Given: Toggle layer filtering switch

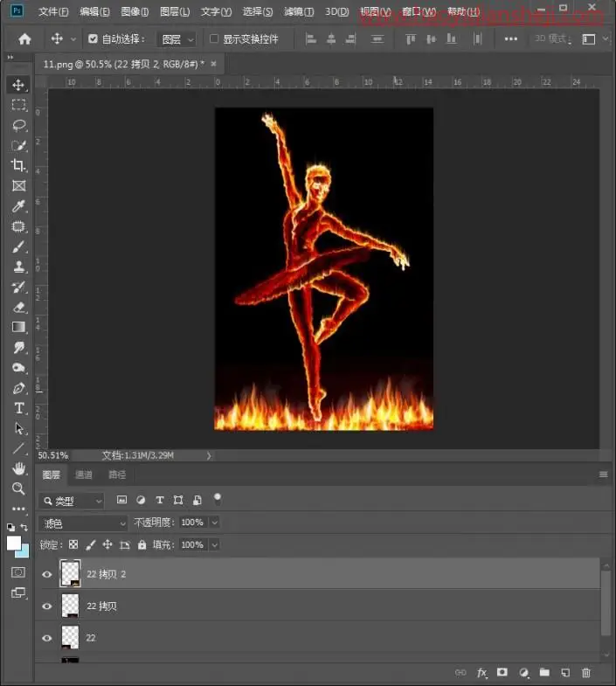Looking at the screenshot, I should click(218, 499).
